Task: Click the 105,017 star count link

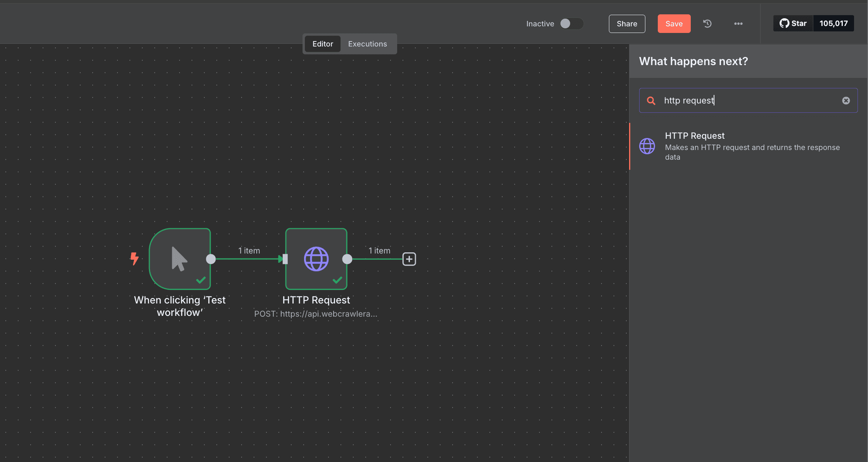Action: coord(833,23)
